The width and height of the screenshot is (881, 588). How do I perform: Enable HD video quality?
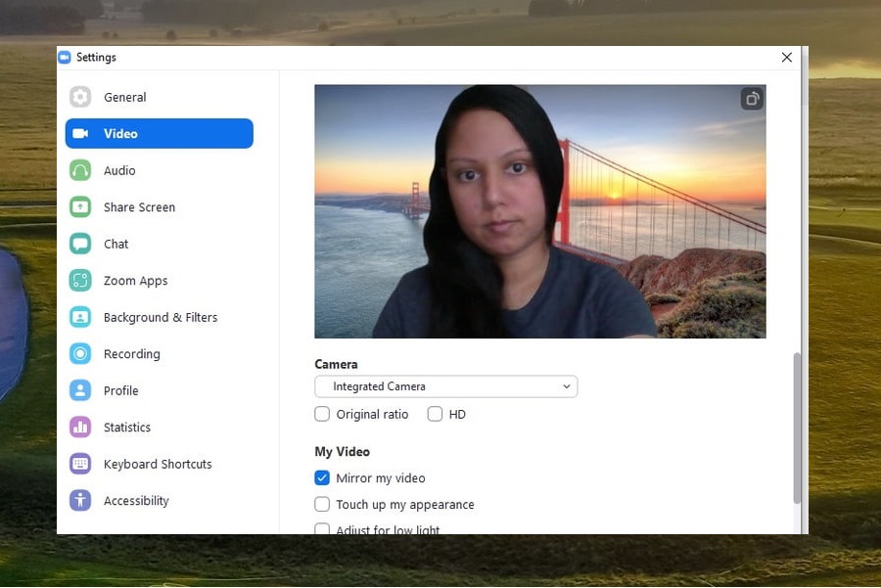pos(435,414)
